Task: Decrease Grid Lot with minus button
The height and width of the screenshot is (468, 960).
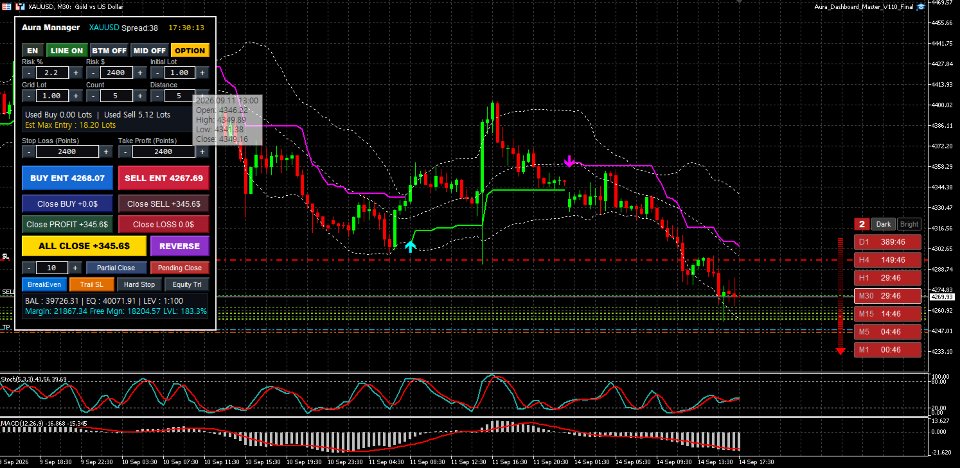Action: [29, 96]
